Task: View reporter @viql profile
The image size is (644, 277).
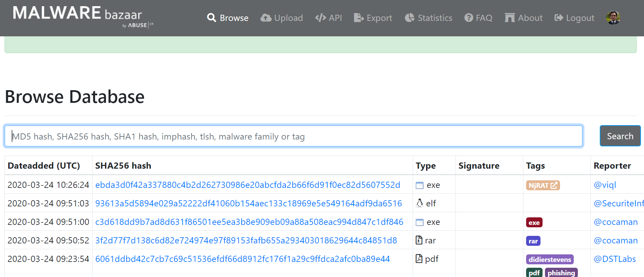Action: [x=605, y=185]
